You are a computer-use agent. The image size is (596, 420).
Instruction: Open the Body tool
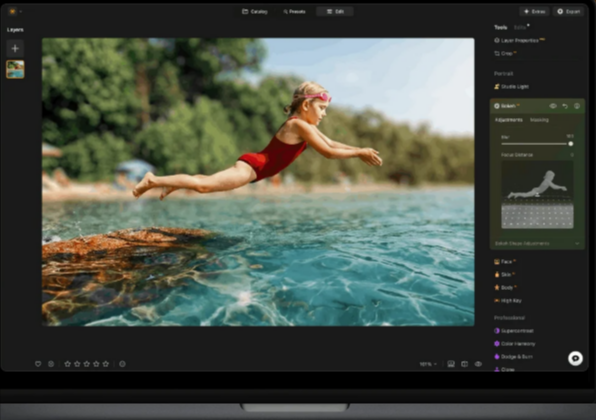(505, 287)
